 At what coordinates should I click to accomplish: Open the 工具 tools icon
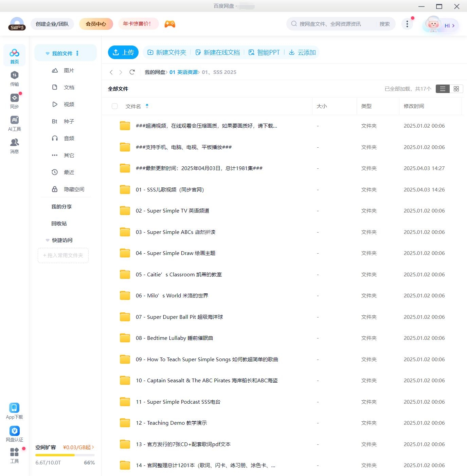point(14,455)
